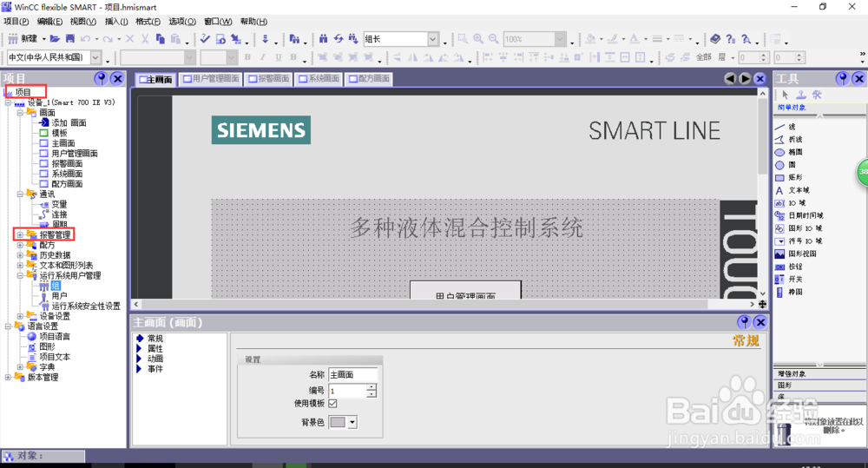The height and width of the screenshot is (468, 868).
Task: Open the 动画 animation category
Action: 155,359
